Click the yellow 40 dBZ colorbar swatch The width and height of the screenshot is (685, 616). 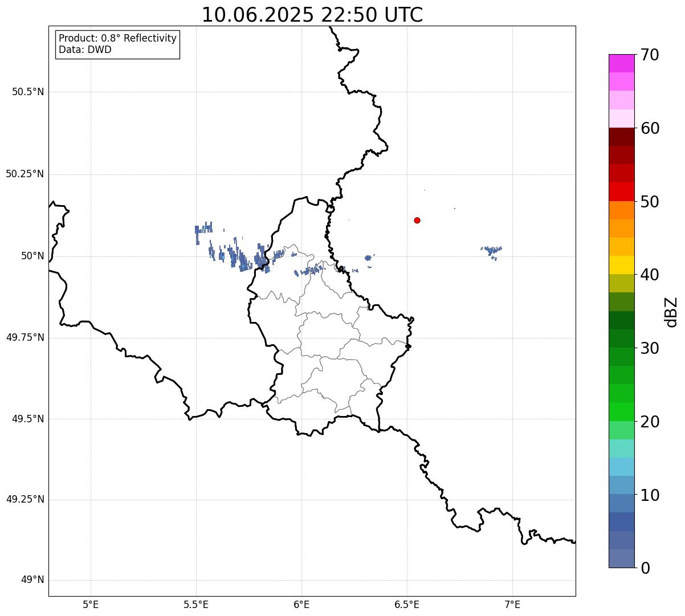coord(621,265)
